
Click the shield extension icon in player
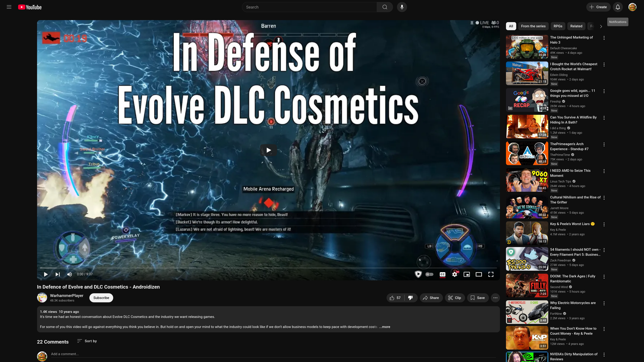(x=418, y=274)
